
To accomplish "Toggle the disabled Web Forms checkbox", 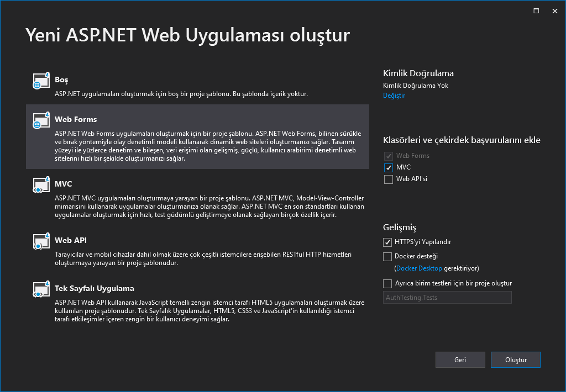I will (x=389, y=156).
